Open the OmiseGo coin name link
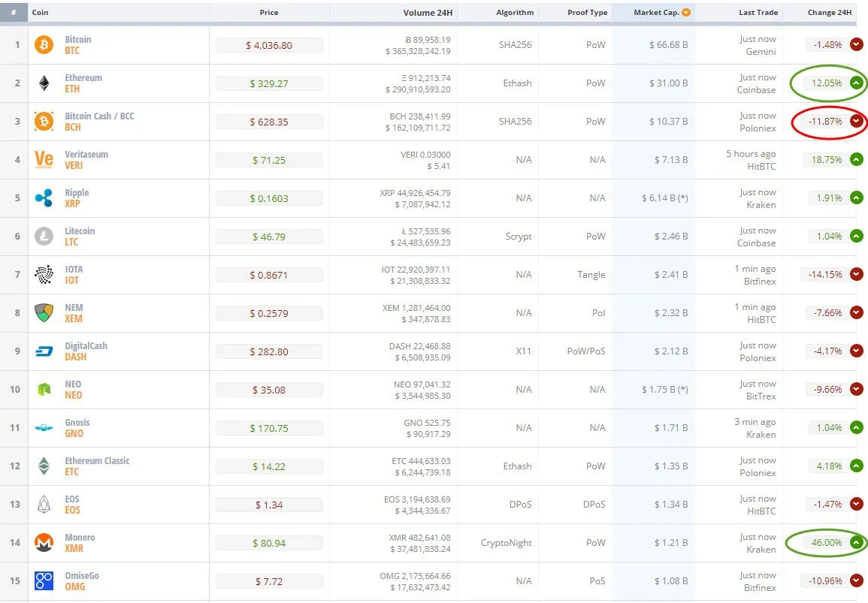Screen dimensions: 868x603 point(82,575)
